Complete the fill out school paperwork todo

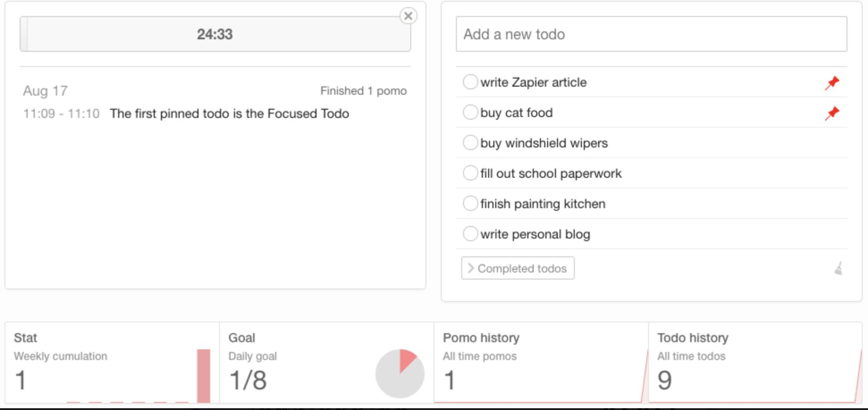[x=470, y=173]
